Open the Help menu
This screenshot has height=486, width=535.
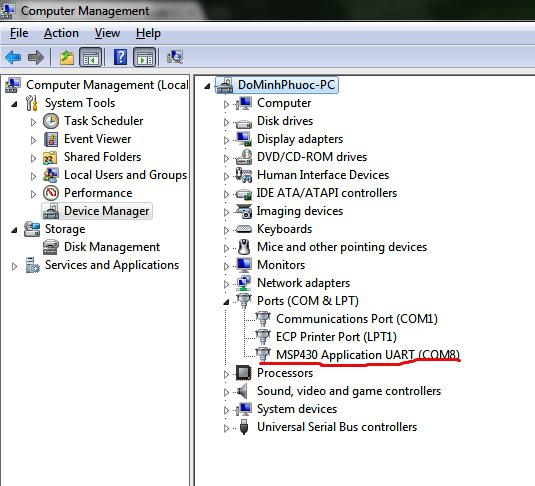point(148,33)
